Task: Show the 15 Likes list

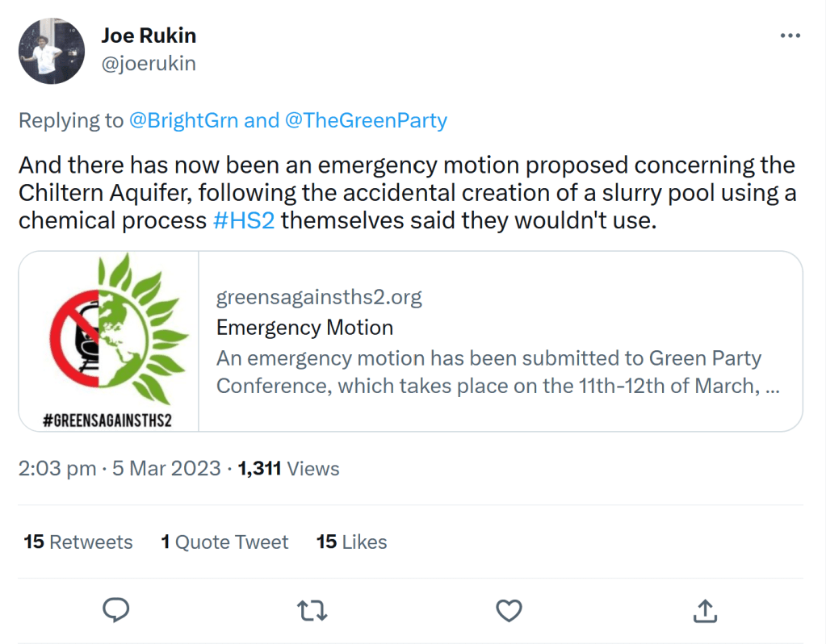Action: [351, 542]
